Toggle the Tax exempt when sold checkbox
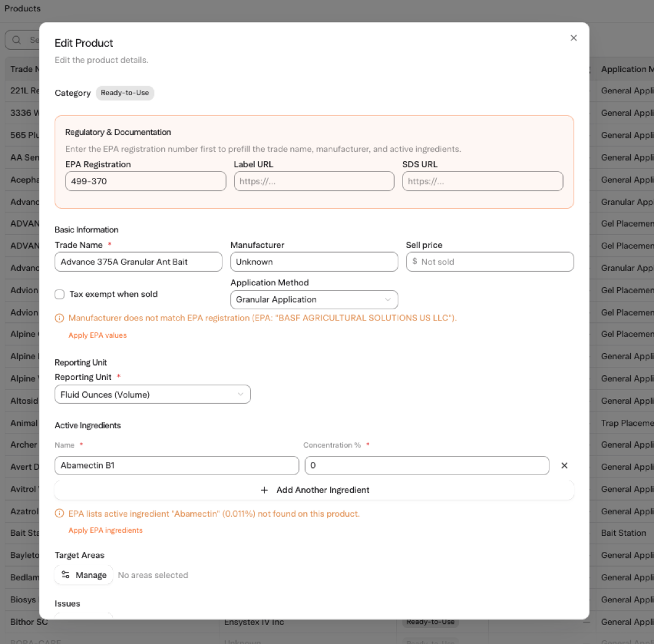Image resolution: width=654 pixels, height=644 pixels. (59, 294)
